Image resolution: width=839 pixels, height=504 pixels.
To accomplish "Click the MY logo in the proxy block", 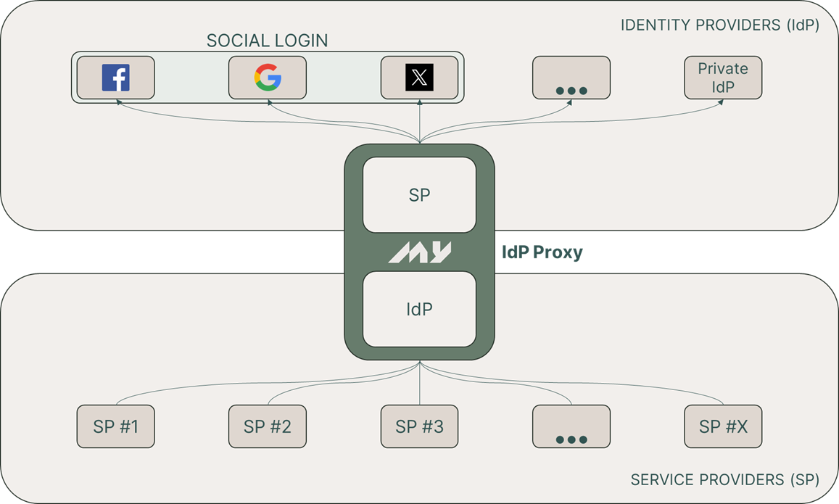I will point(419,252).
